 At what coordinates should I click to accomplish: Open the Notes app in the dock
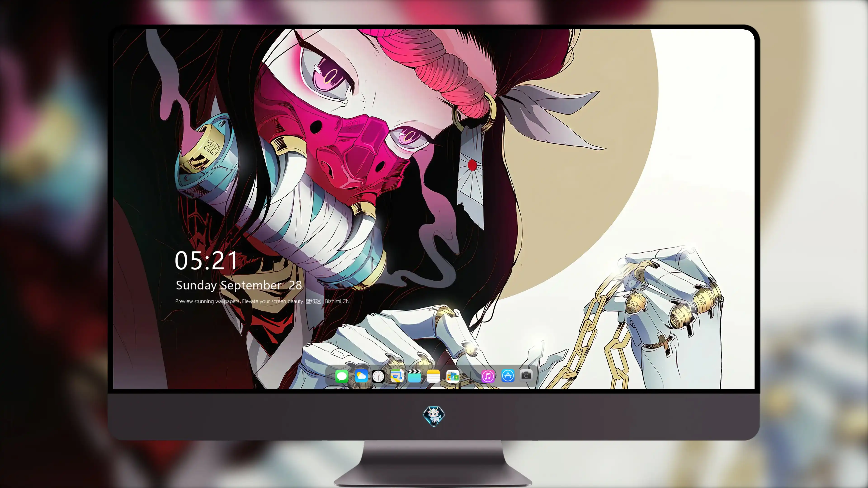pyautogui.click(x=433, y=376)
